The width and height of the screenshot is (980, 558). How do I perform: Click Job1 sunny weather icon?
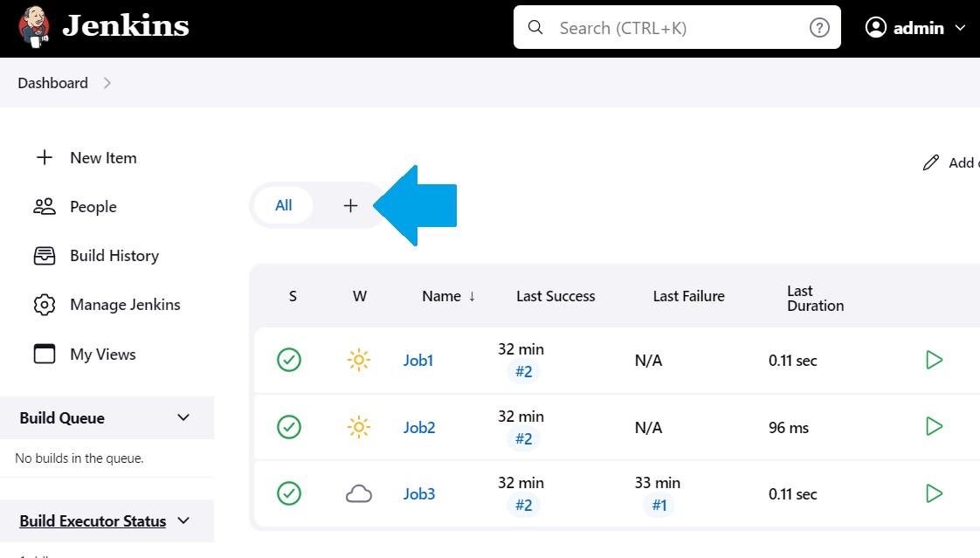click(x=359, y=360)
